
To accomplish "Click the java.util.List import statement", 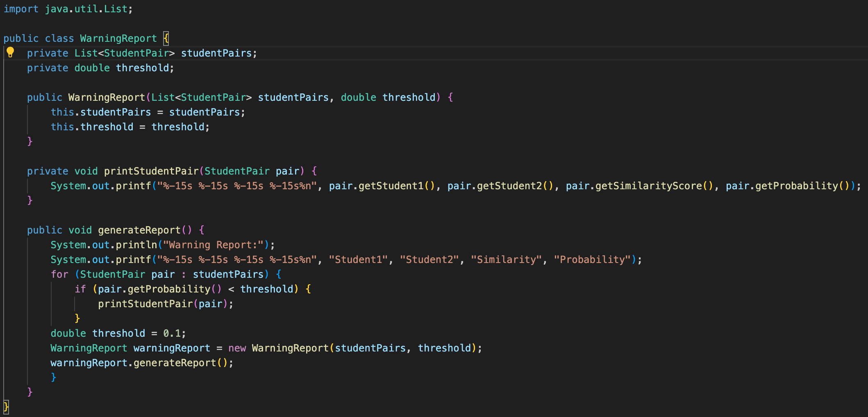I will pyautogui.click(x=68, y=9).
